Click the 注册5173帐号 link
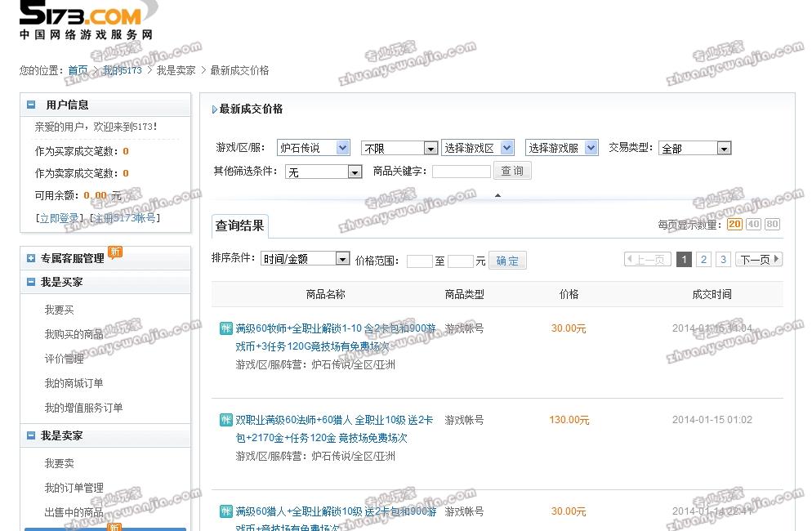 point(125,218)
